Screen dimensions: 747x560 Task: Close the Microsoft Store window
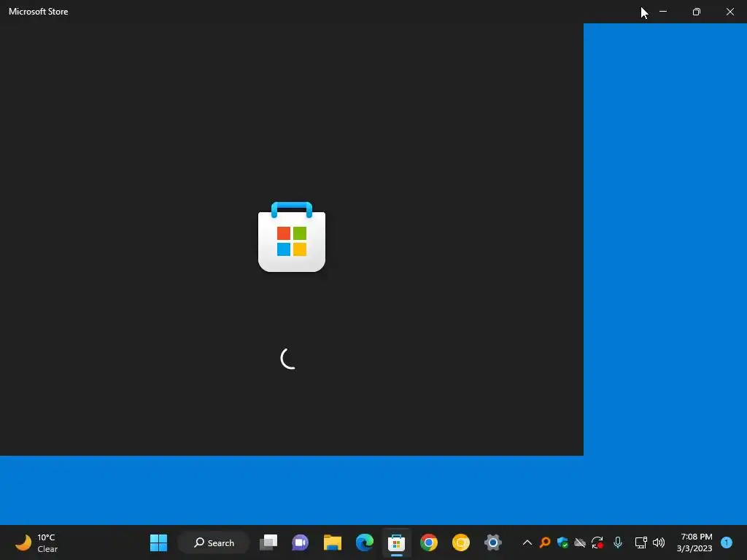(x=729, y=12)
